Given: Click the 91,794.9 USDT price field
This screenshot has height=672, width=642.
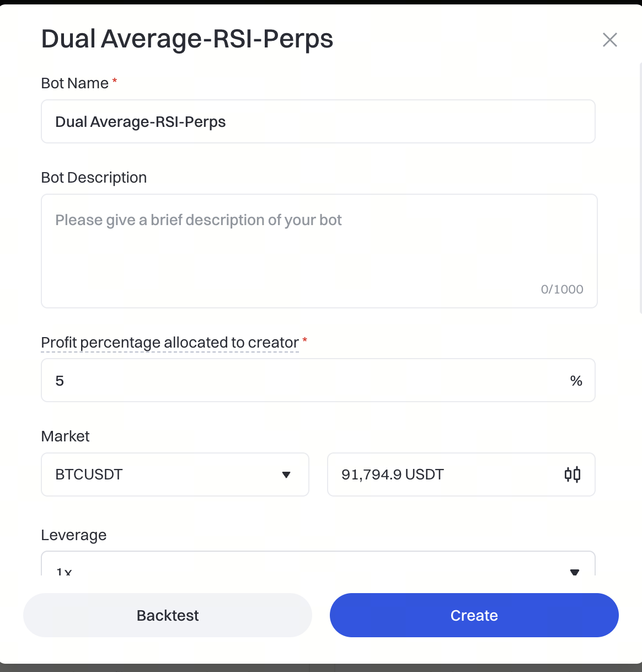Looking at the screenshot, I should (441, 474).
